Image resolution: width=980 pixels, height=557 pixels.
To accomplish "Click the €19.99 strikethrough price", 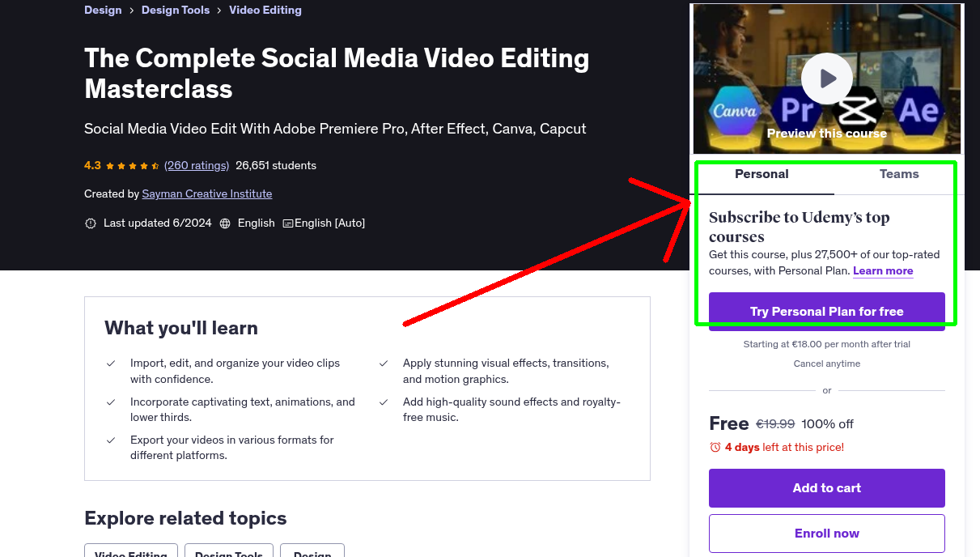I will click(775, 423).
